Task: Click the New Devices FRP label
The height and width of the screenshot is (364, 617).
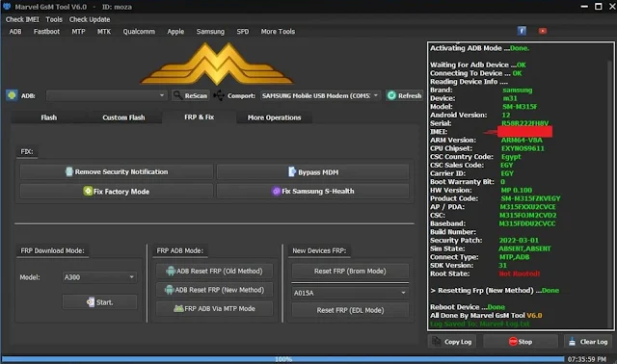Action: tap(319, 250)
